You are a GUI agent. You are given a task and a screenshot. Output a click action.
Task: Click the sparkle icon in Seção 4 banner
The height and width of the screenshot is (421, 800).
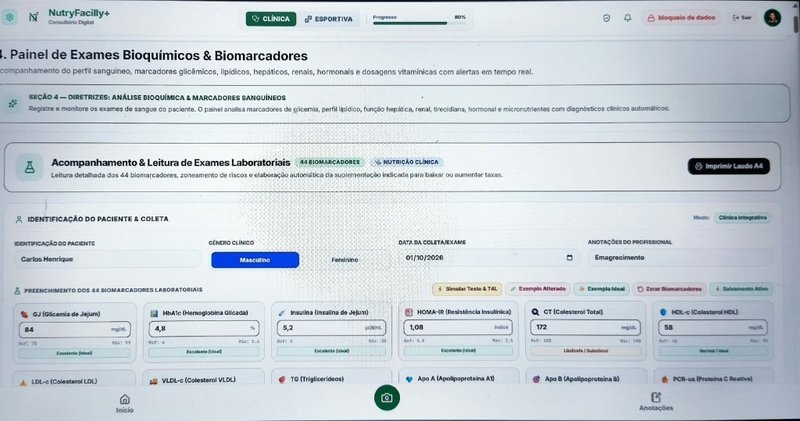point(13,104)
